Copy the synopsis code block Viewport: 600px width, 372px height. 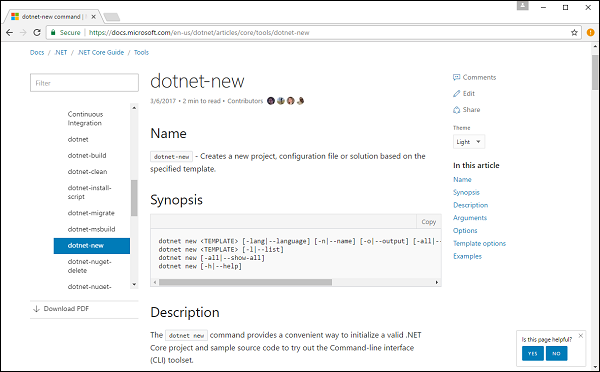pyautogui.click(x=429, y=222)
